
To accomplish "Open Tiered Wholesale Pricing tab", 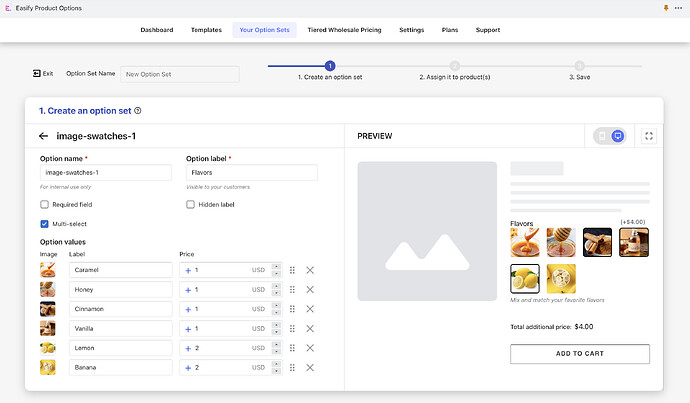I will click(344, 30).
